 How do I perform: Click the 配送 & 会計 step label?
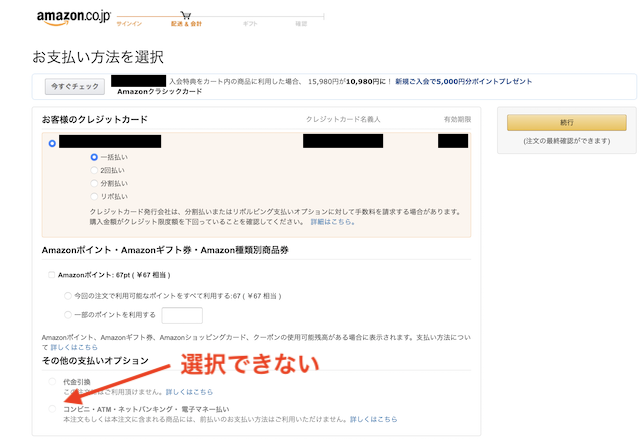coord(186,24)
